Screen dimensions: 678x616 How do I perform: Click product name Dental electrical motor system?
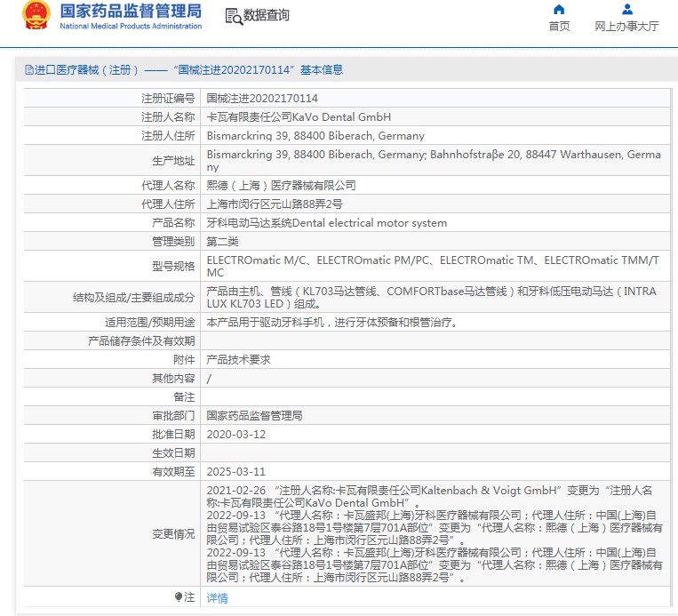(326, 223)
